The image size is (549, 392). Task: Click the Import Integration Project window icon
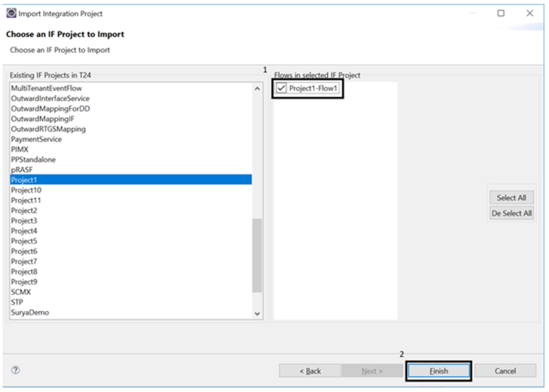(11, 13)
